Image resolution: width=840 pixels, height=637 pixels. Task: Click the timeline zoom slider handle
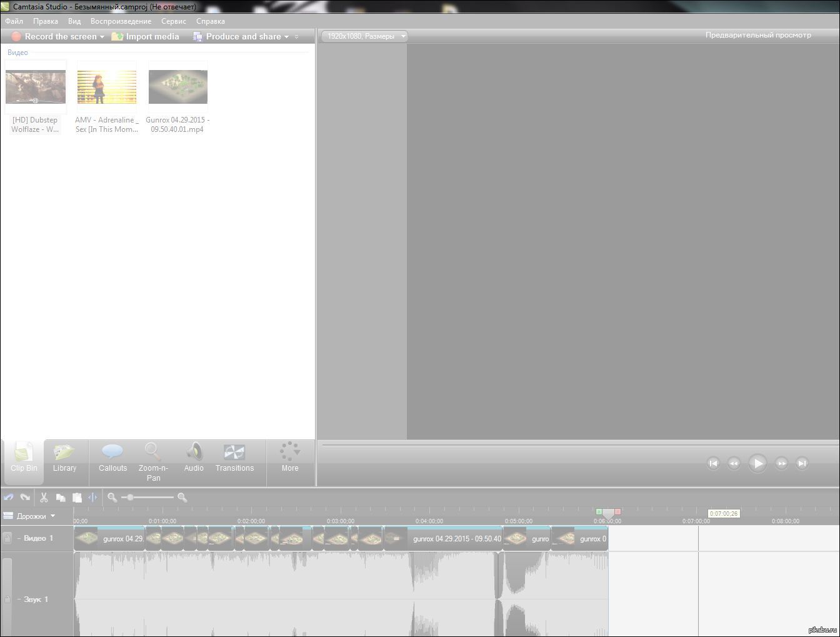(130, 498)
